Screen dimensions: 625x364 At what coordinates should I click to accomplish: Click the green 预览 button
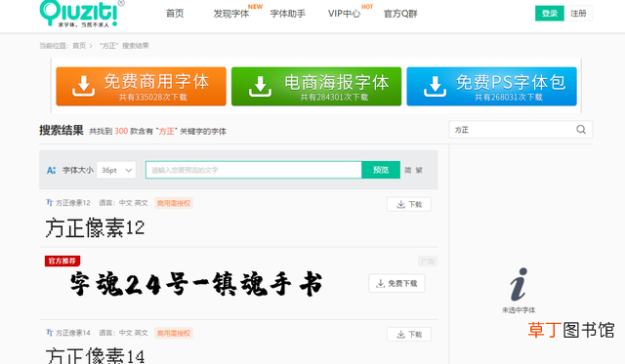[x=381, y=170]
